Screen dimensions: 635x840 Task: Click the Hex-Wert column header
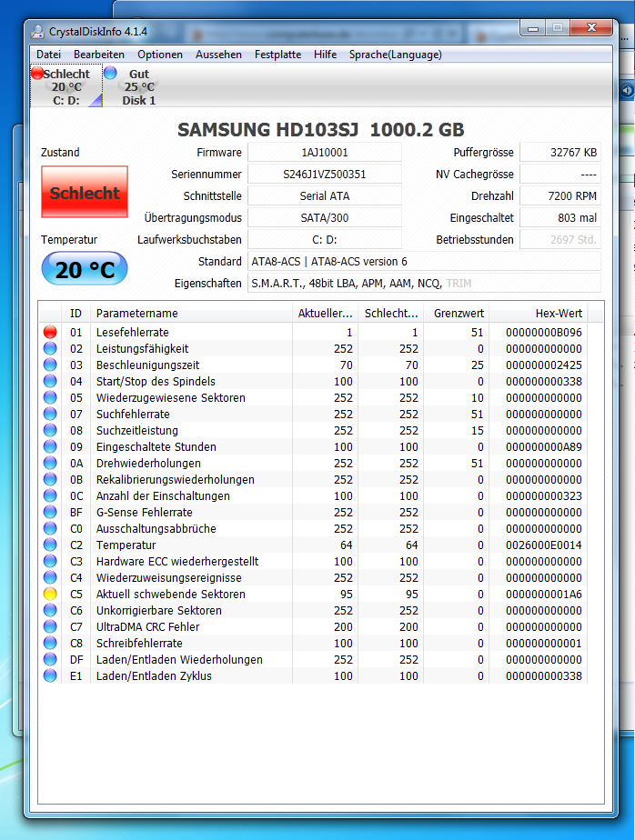(538, 314)
